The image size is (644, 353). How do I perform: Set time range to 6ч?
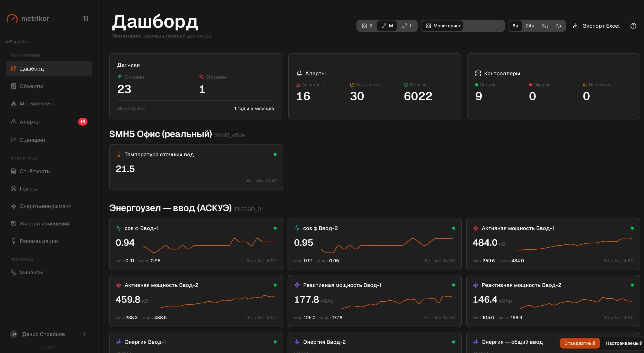515,26
